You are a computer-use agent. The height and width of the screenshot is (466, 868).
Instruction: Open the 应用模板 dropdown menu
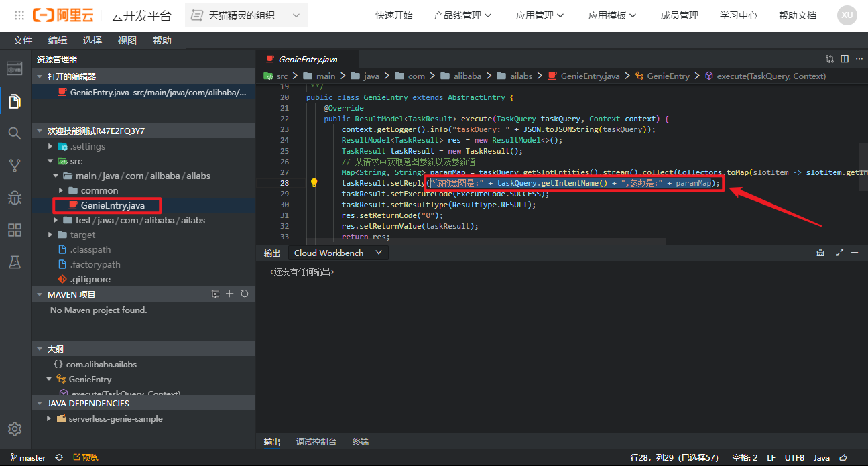pyautogui.click(x=613, y=15)
